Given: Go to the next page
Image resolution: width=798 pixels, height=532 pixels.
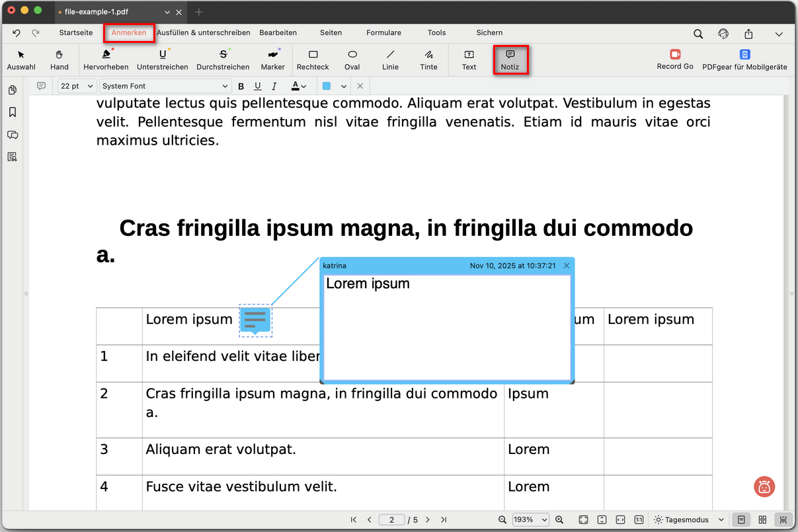Looking at the screenshot, I should 428,520.
